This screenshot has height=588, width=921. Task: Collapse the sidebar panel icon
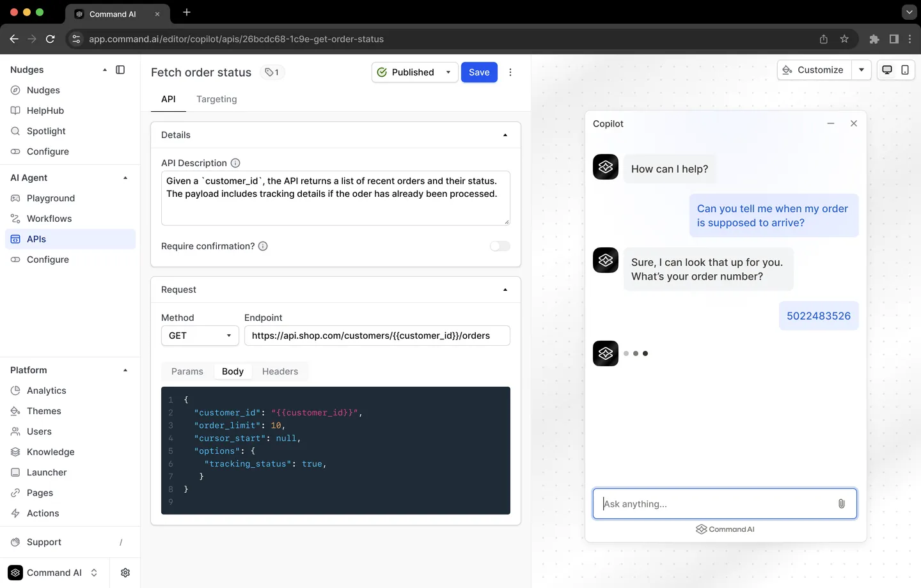[x=120, y=70]
